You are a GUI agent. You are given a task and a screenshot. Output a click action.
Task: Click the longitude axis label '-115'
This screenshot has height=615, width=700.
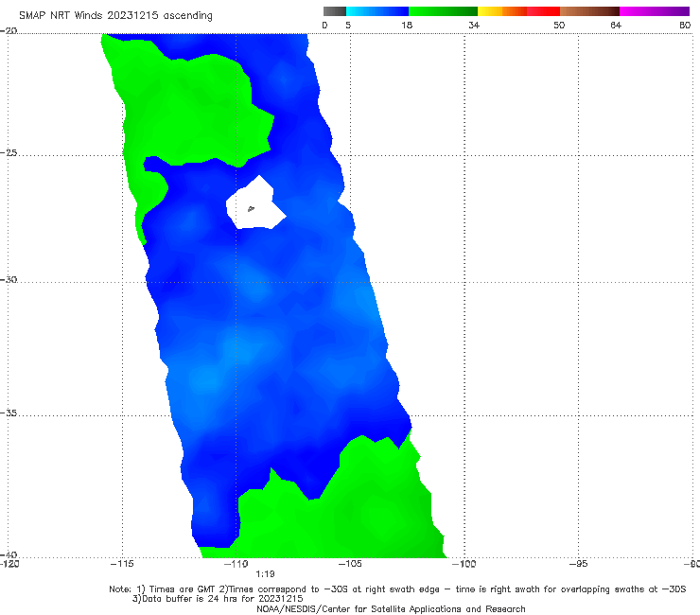point(122,564)
